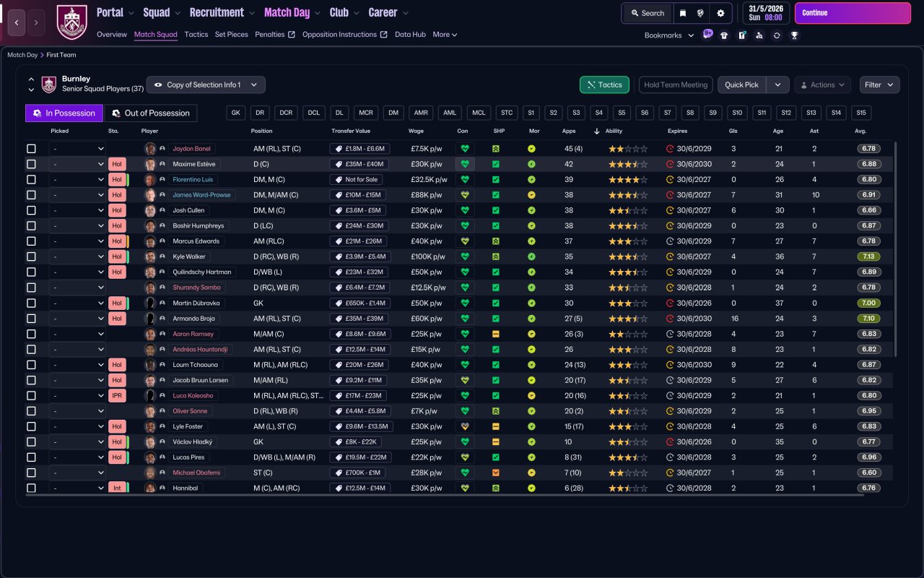
Task: Tick the checkbox for Jaydon Banel
Action: [x=31, y=149]
